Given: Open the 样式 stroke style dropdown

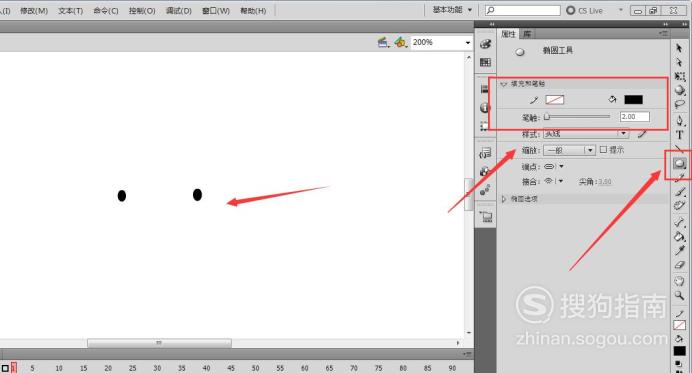Looking at the screenshot, I should [x=586, y=133].
